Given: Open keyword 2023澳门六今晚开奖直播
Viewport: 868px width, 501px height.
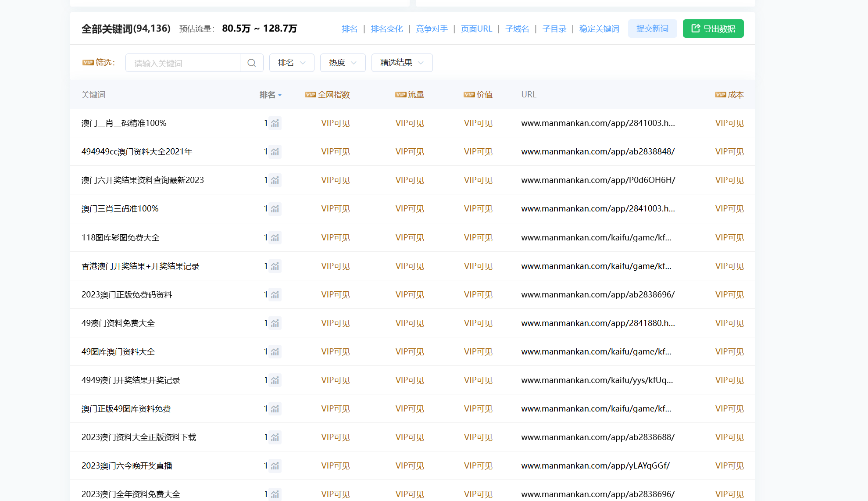Looking at the screenshot, I should click(127, 466).
